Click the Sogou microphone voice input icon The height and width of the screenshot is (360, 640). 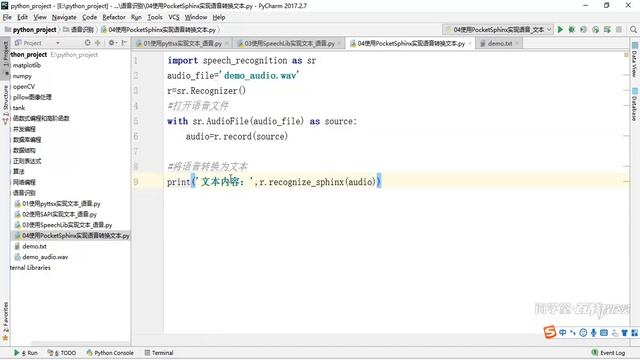[593, 333]
